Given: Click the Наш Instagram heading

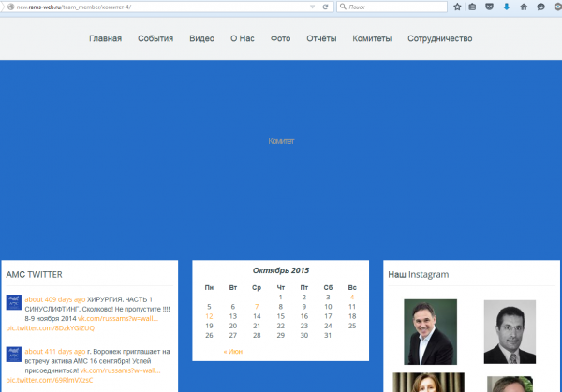Looking at the screenshot, I should coord(419,274).
